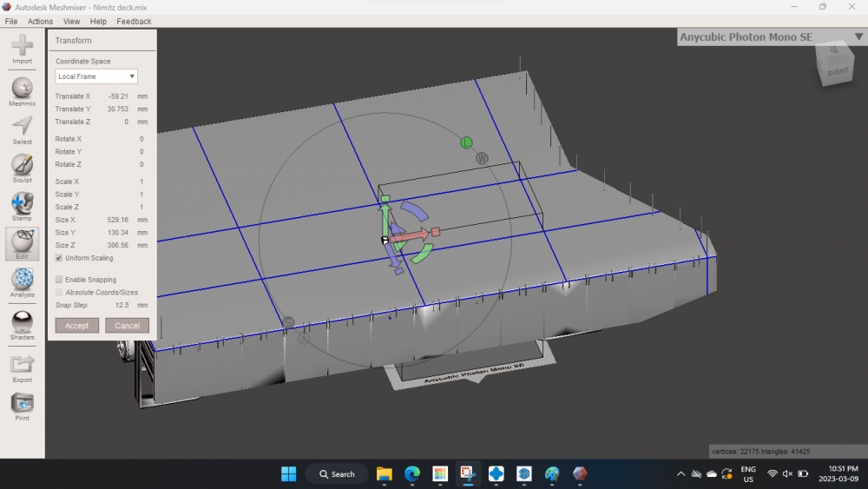Toggle the Uniform Scaling checkbox
Image resolution: width=868 pixels, height=489 pixels.
point(59,258)
